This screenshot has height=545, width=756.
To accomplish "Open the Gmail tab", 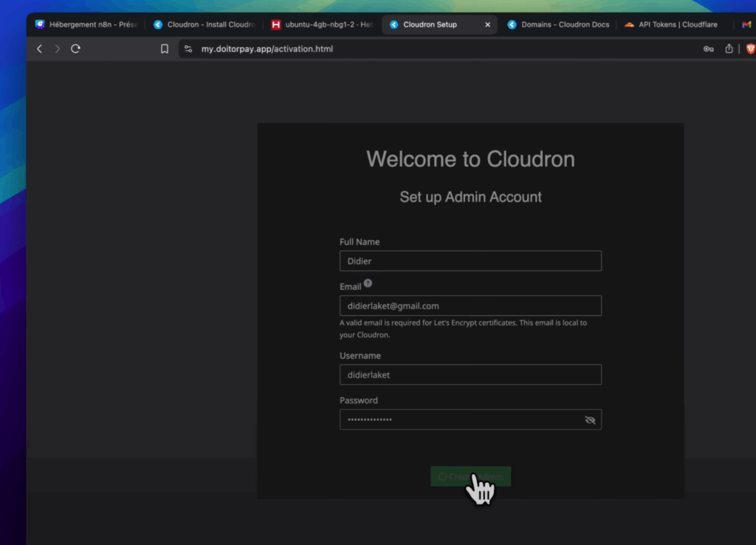I will 746,24.
